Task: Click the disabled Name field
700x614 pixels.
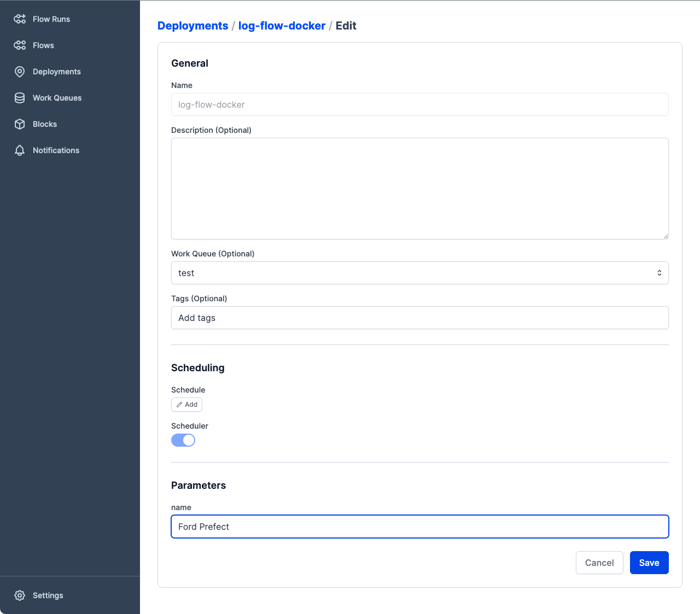Action: click(x=420, y=104)
